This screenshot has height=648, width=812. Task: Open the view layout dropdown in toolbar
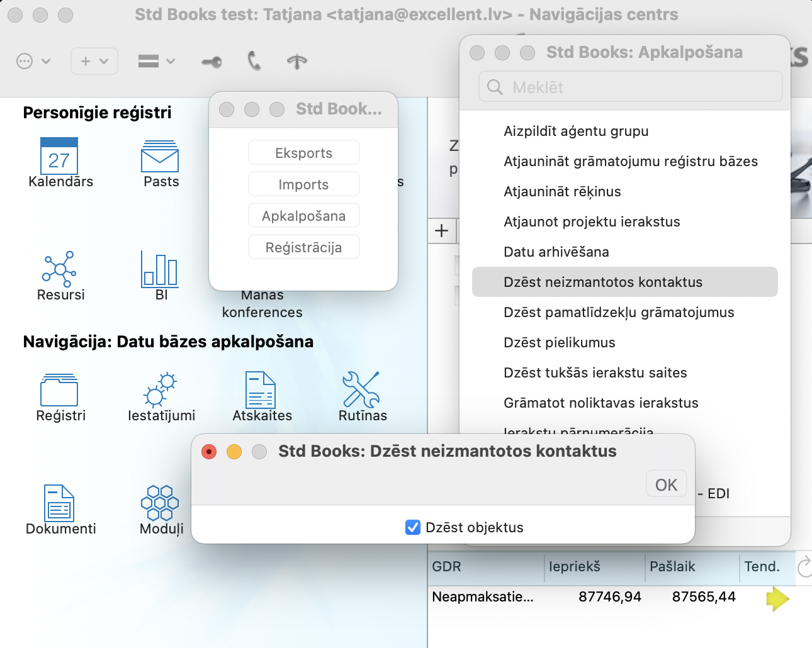[156, 61]
